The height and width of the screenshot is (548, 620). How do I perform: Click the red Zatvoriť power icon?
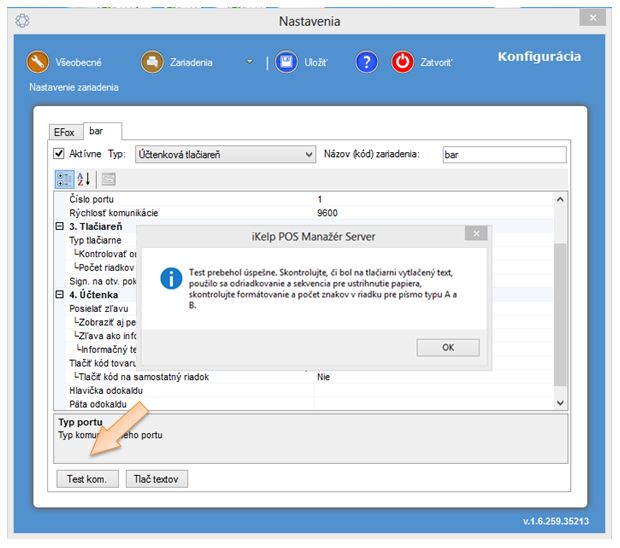pyautogui.click(x=402, y=62)
